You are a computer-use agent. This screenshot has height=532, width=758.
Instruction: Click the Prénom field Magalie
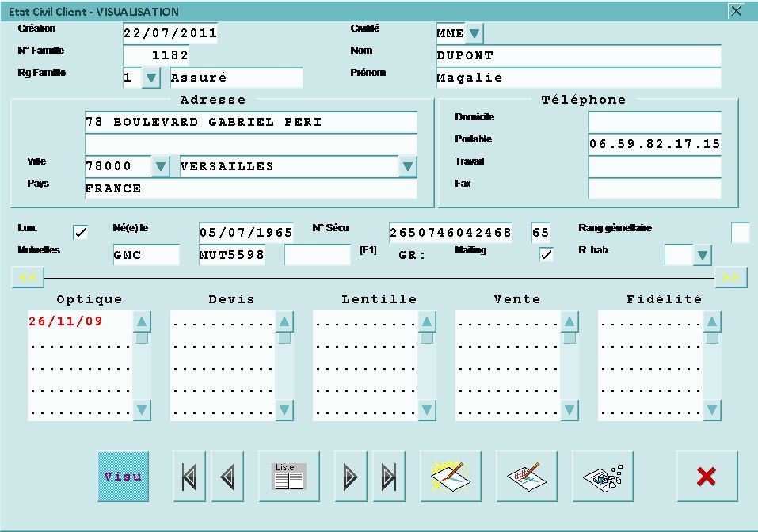(579, 78)
